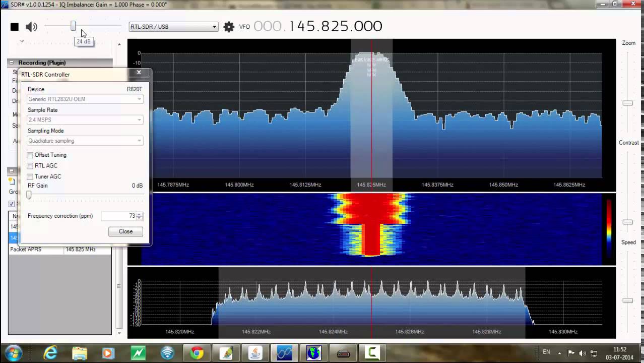Image resolution: width=644 pixels, height=363 pixels.
Task: Collapse the frequency manager panel below Recording
Action: pyautogui.click(x=12, y=171)
